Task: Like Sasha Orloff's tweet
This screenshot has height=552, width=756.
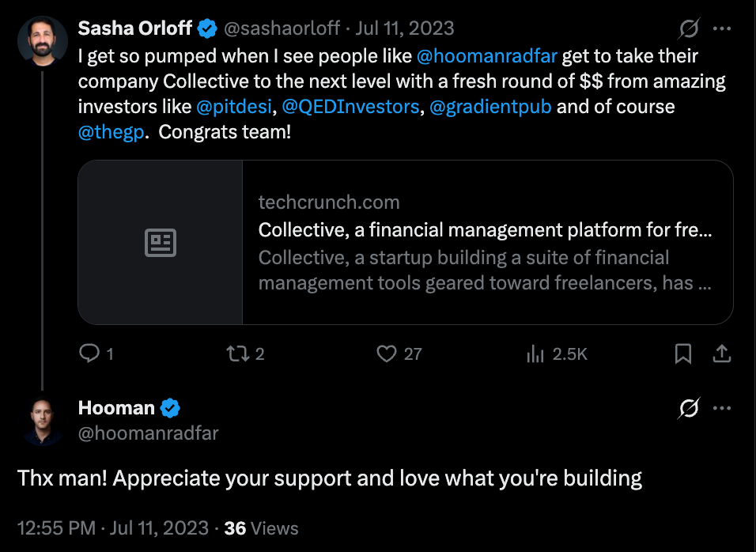Action: click(x=386, y=354)
